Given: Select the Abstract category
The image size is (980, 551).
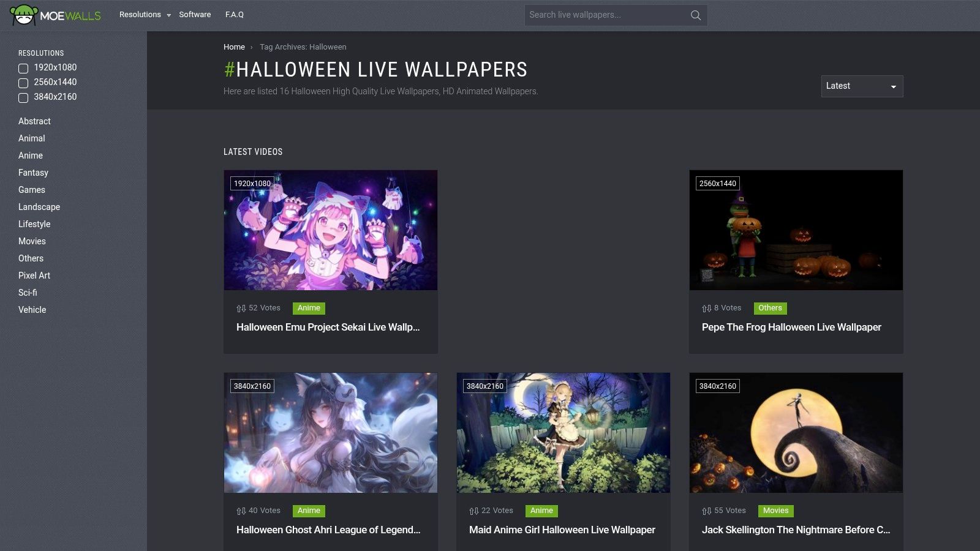Looking at the screenshot, I should click(x=34, y=121).
